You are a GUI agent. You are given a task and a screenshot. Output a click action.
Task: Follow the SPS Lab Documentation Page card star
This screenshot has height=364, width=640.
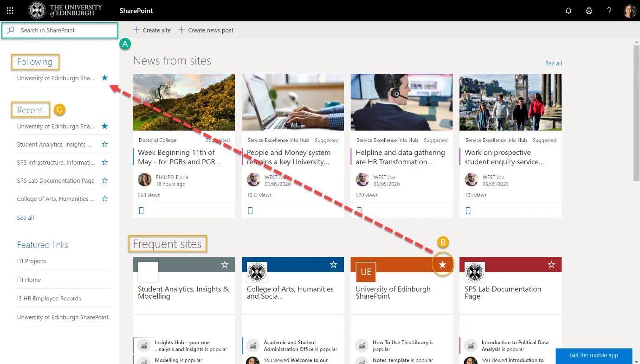tap(551, 264)
